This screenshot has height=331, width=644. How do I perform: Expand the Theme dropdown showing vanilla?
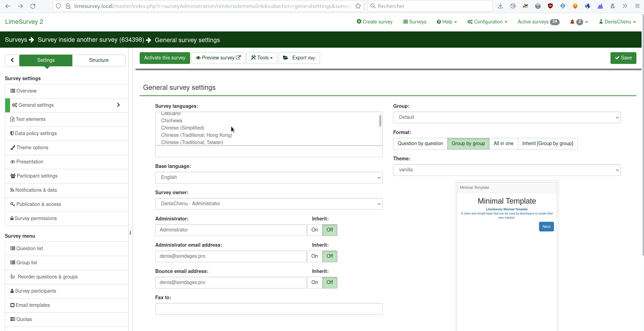click(x=506, y=170)
